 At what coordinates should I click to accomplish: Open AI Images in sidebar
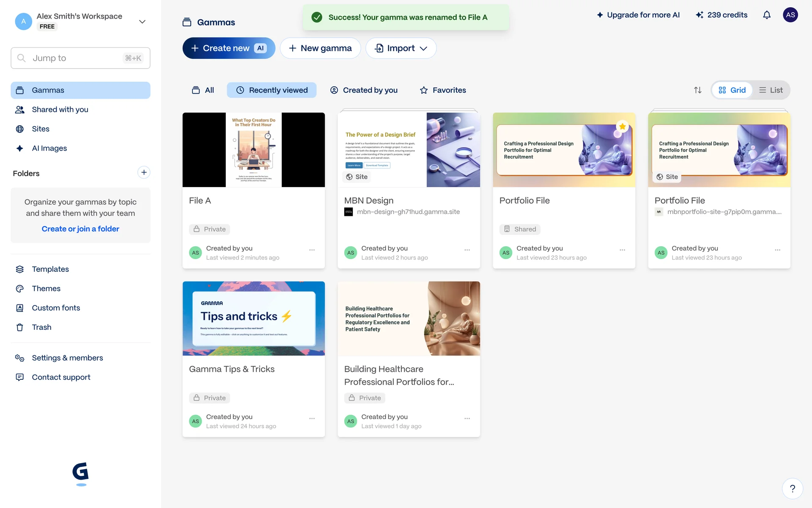pos(49,148)
